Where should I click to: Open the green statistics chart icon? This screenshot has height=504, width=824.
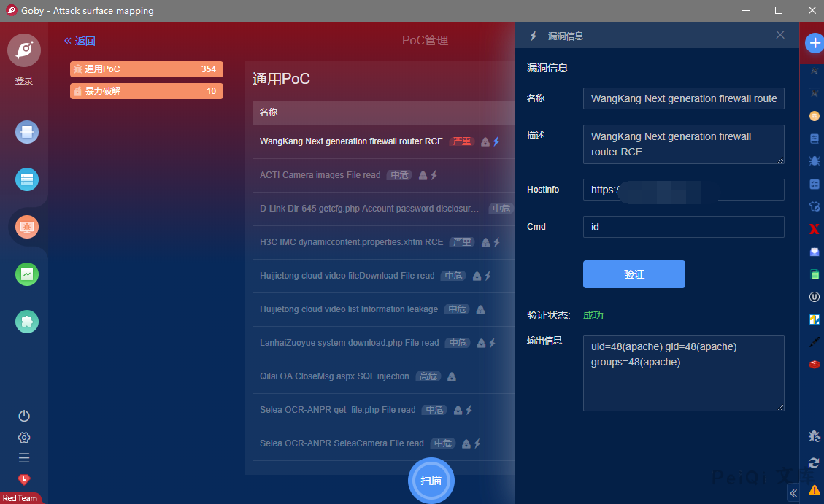pyautogui.click(x=27, y=274)
